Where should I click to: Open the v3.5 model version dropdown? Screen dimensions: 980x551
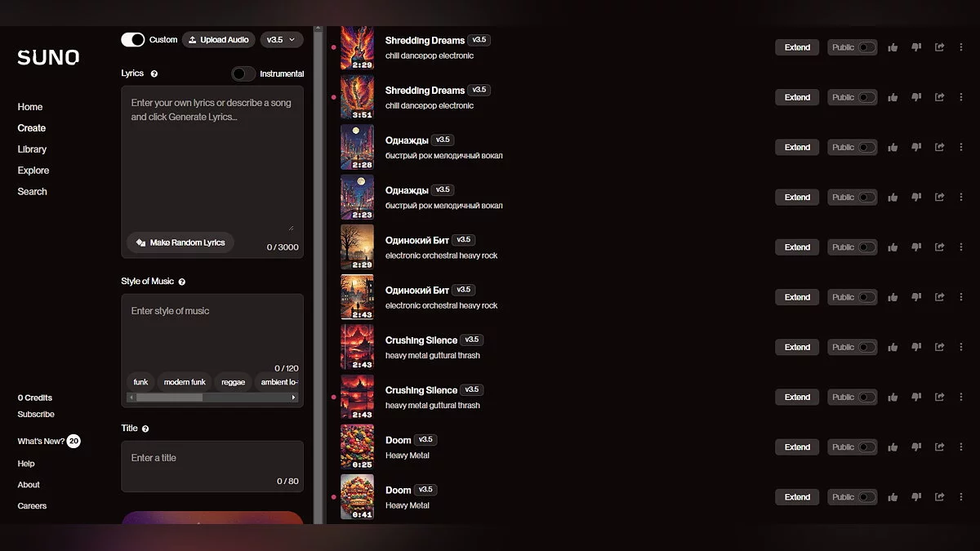click(282, 39)
